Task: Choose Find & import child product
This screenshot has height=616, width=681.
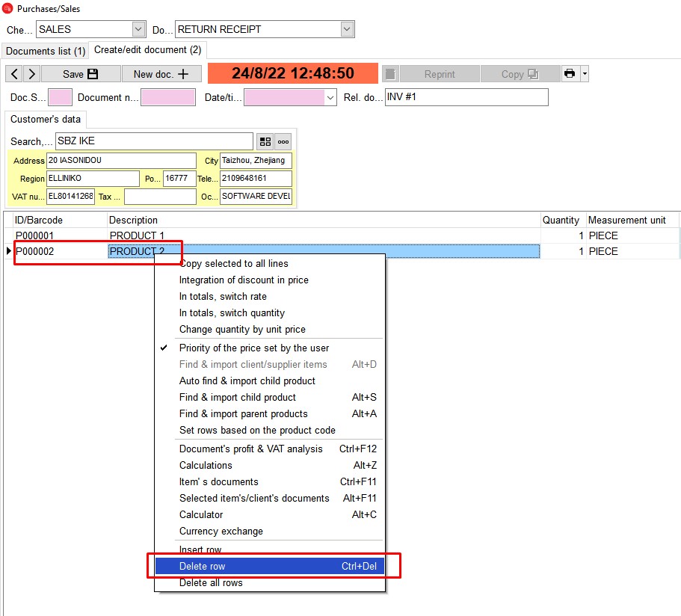Action: click(270, 398)
